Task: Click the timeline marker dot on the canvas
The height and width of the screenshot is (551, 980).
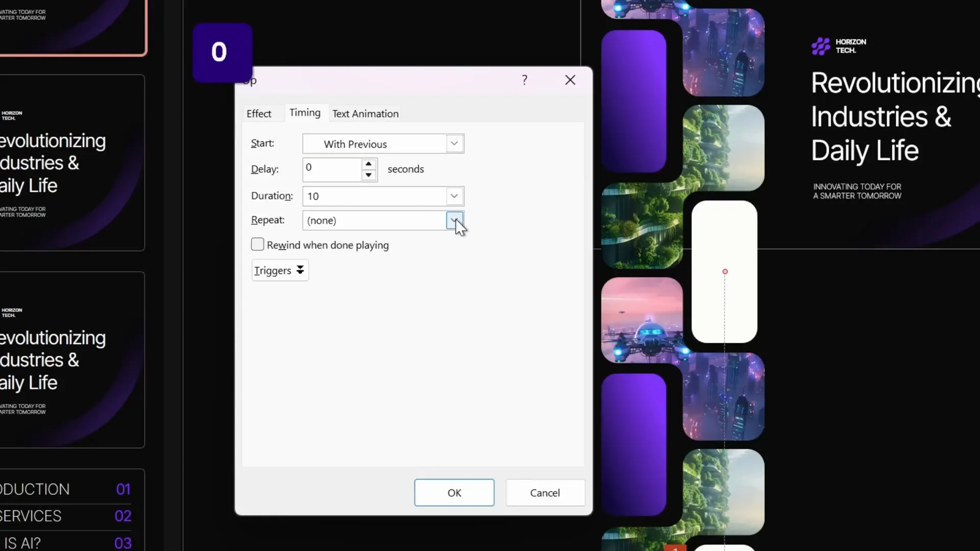Action: coord(725,271)
